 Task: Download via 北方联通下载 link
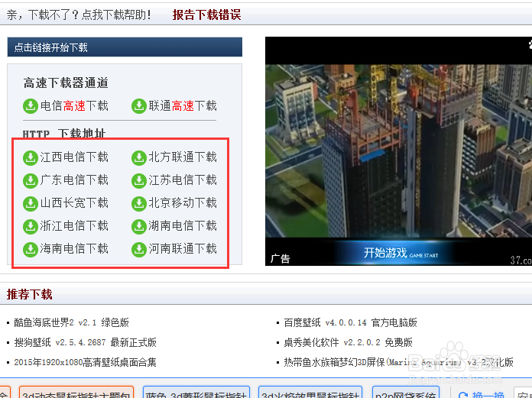point(183,157)
